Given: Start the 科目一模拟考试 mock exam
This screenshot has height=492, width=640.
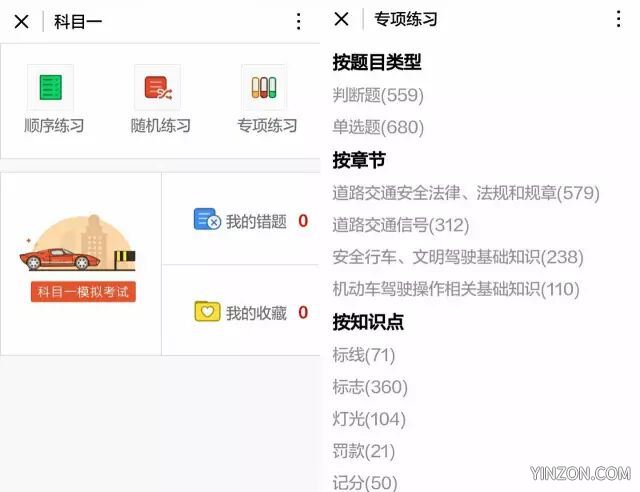Looking at the screenshot, I should (83, 292).
